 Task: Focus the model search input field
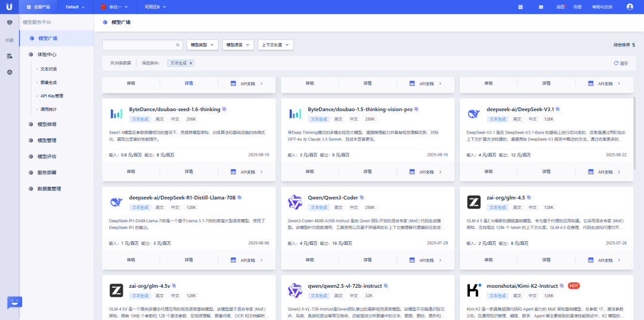pos(138,45)
